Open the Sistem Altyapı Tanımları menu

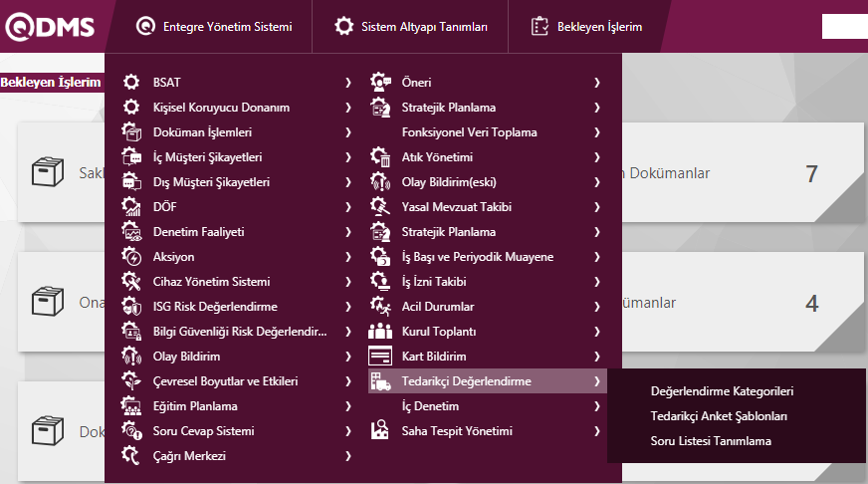[411, 27]
